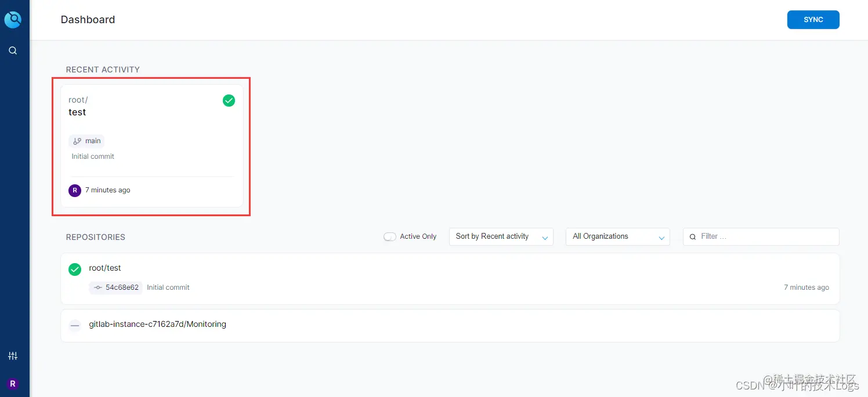Focus the Filter input field
Viewport: 868px width, 397px height.
click(x=761, y=236)
